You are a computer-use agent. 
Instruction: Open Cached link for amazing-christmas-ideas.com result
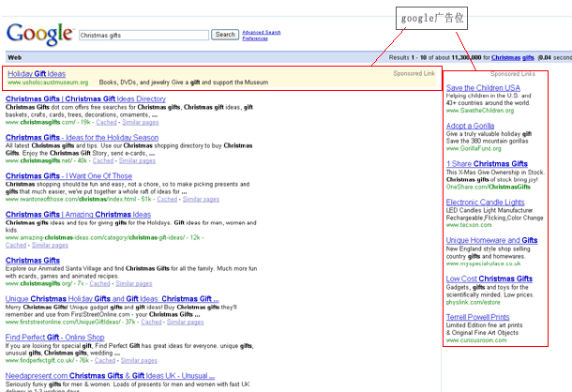coord(16,246)
